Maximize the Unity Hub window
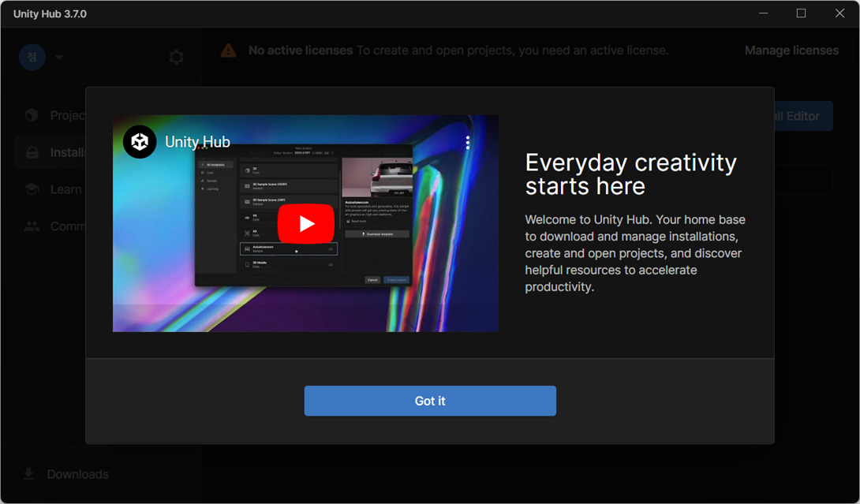 pos(801,13)
